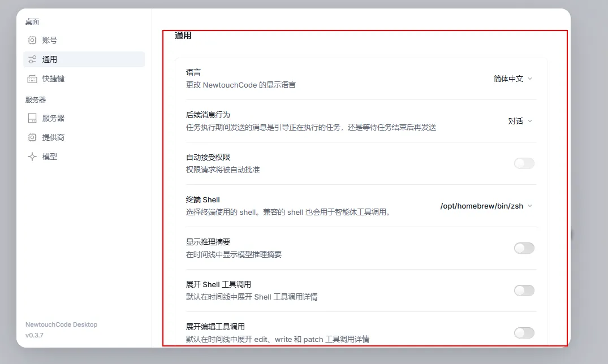Turn on 展开 Shell 工具调用 switch
The width and height of the screenshot is (608, 364).
[x=524, y=291]
